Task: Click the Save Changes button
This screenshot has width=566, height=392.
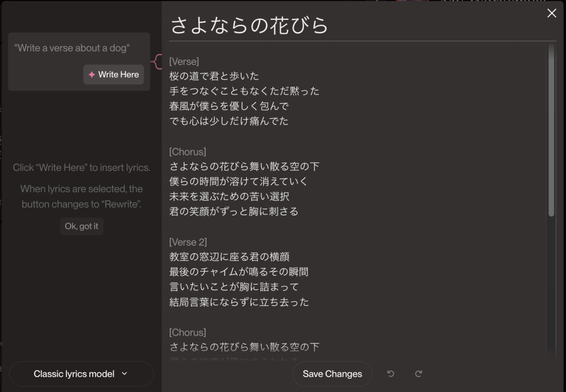Action: [332, 374]
